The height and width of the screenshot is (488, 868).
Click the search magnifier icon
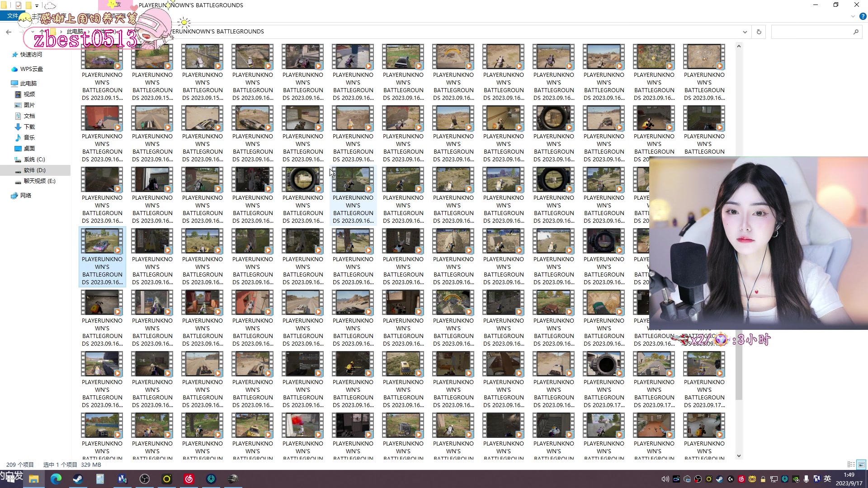(855, 32)
